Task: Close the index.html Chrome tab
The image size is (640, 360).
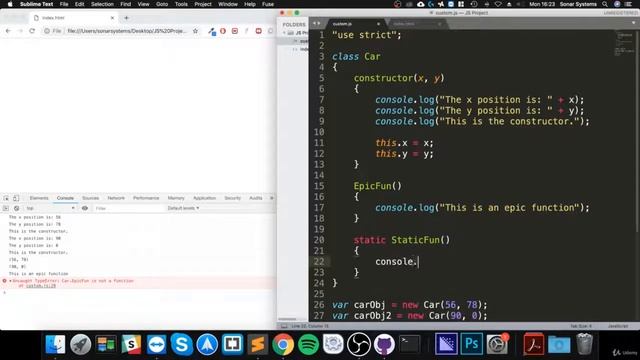Action: pos(112,18)
